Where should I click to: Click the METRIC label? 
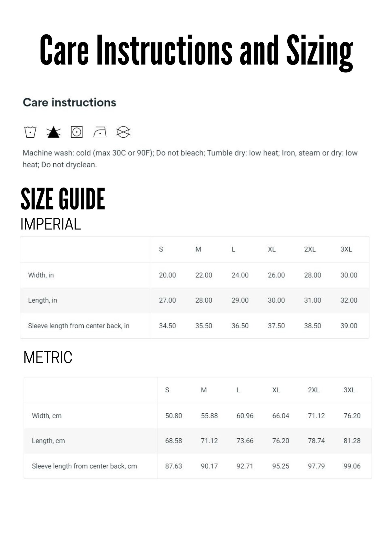point(48,357)
